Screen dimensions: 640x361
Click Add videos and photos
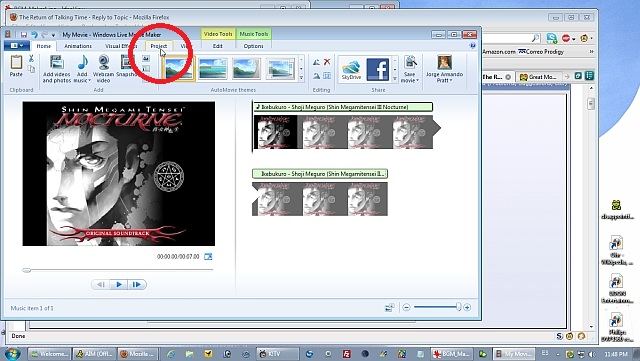57,69
